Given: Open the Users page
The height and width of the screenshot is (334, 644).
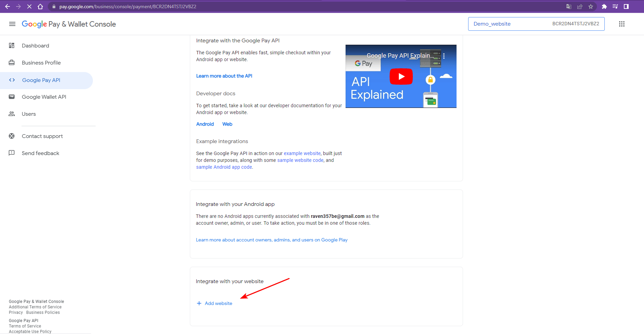Looking at the screenshot, I should tap(29, 114).
